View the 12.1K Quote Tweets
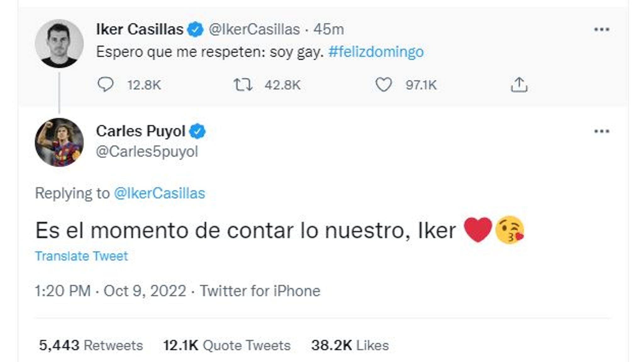644x362 pixels. [x=227, y=345]
